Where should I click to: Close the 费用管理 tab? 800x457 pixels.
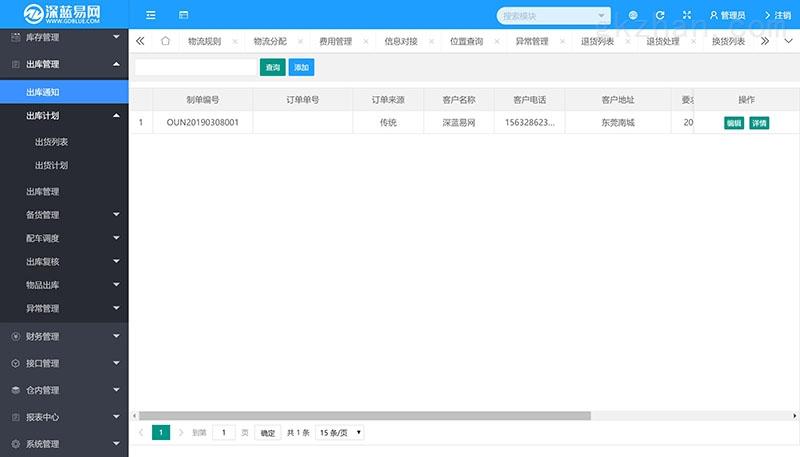click(366, 41)
